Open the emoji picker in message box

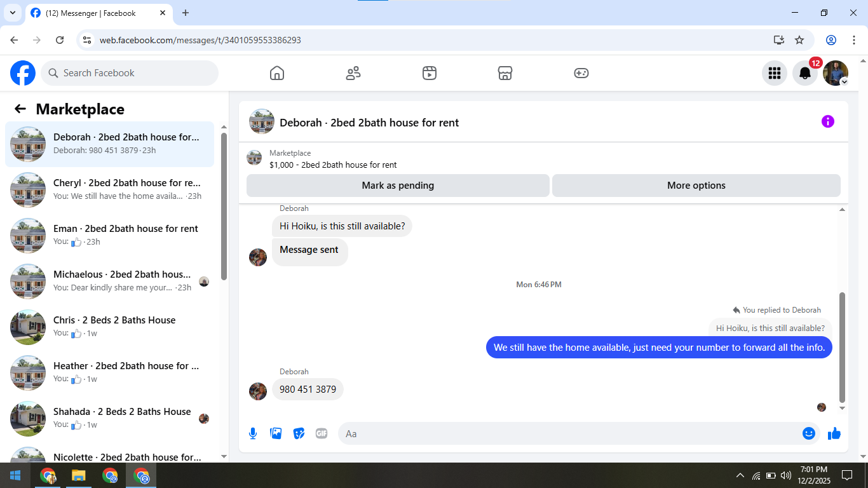pos(809,433)
